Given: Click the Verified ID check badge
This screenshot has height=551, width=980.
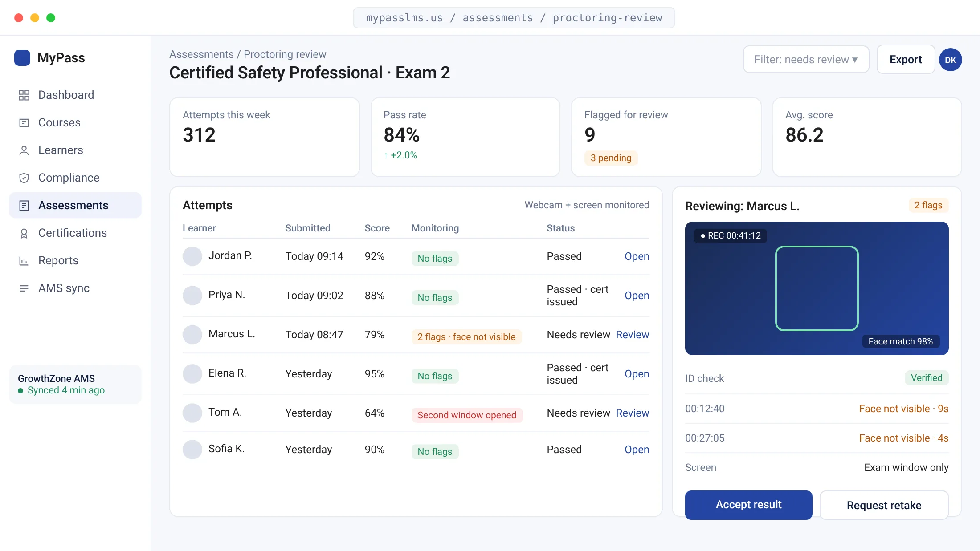Looking at the screenshot, I should point(927,378).
